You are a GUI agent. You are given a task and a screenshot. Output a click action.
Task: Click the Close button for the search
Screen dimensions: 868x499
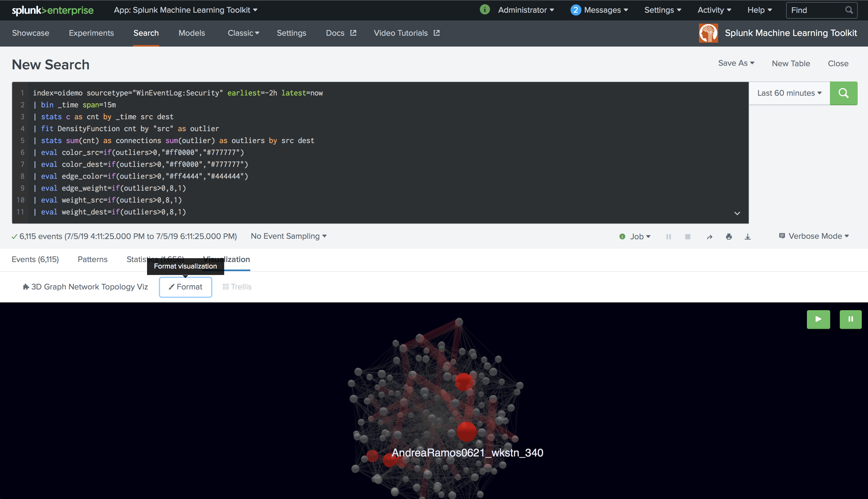point(838,63)
